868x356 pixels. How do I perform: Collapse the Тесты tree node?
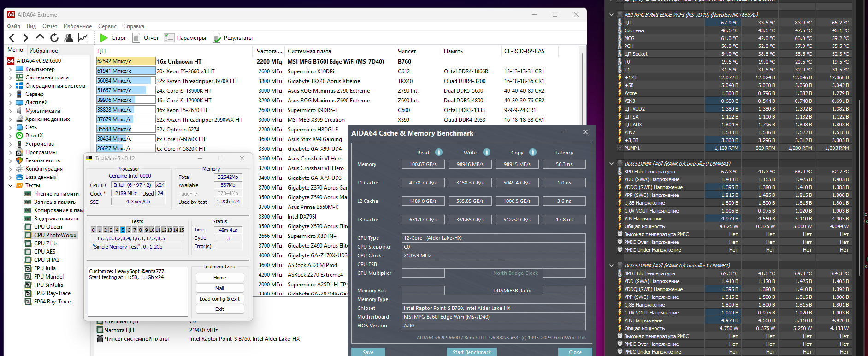pos(11,185)
